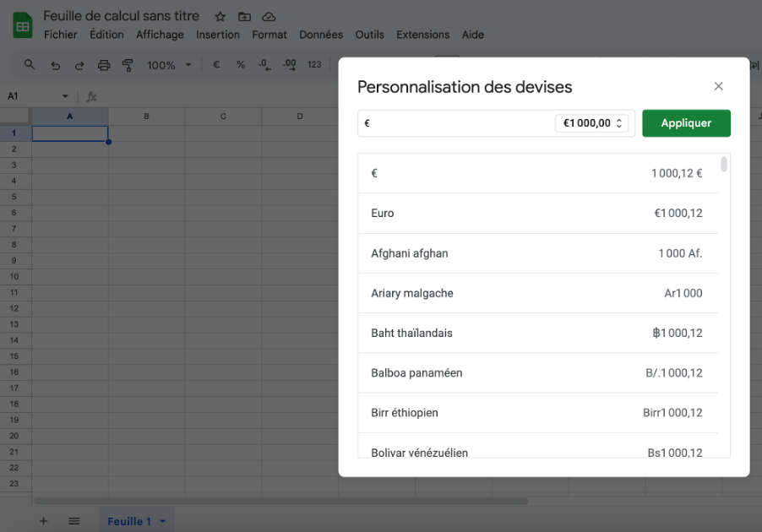The width and height of the screenshot is (762, 532).
Task: Select the Euro currency format icon
Action: tap(215, 64)
